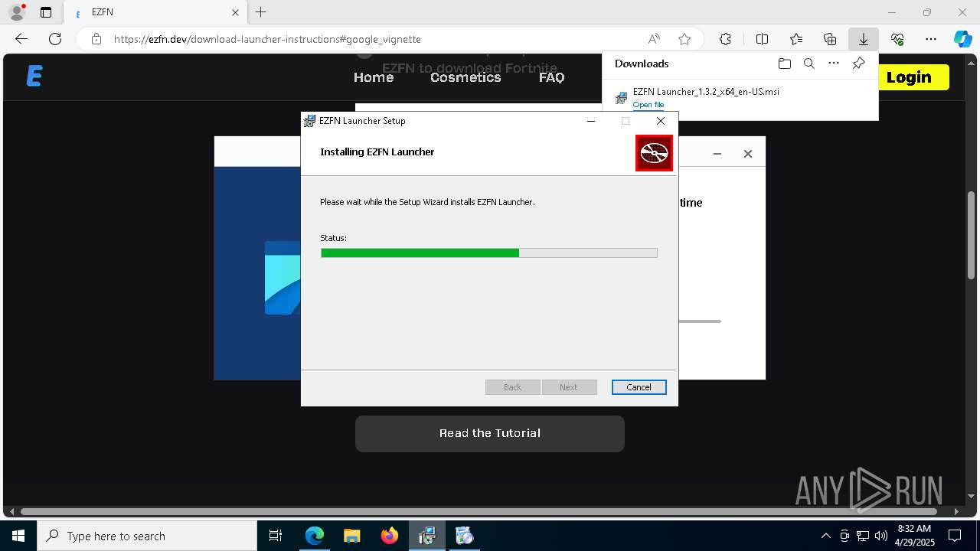Open Firefox from taskbar
Screen dimensions: 980x551
(389, 536)
